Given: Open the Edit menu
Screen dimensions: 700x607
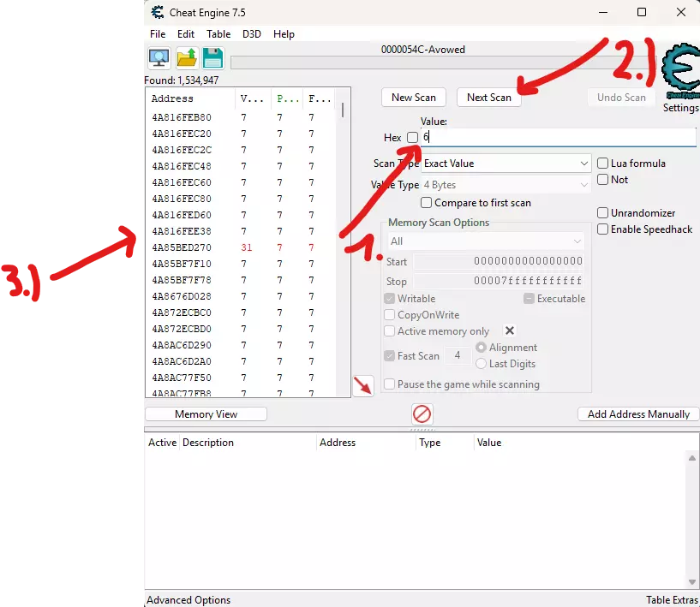Looking at the screenshot, I should (186, 34).
